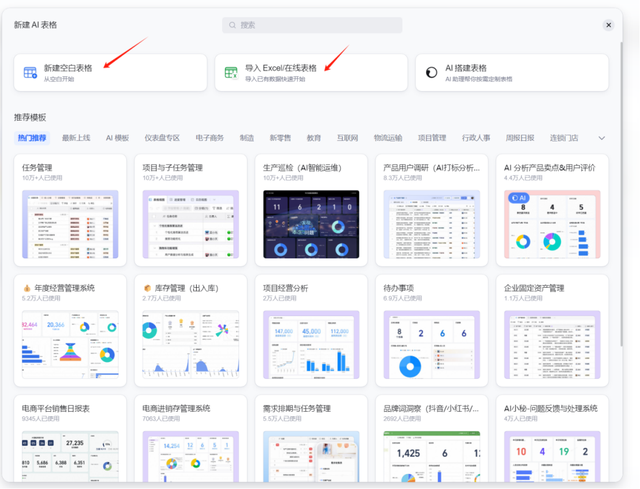Click the Excel import icon
This screenshot has width=640, height=489.
[231, 73]
